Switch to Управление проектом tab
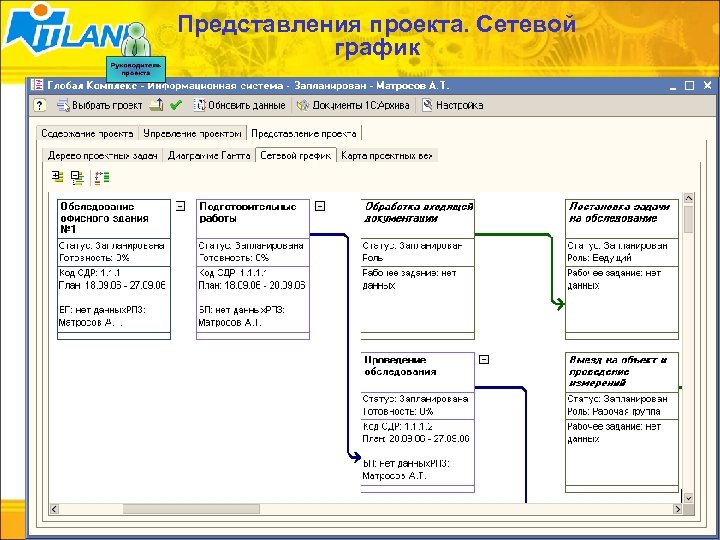The height and width of the screenshot is (540, 720). click(x=192, y=134)
